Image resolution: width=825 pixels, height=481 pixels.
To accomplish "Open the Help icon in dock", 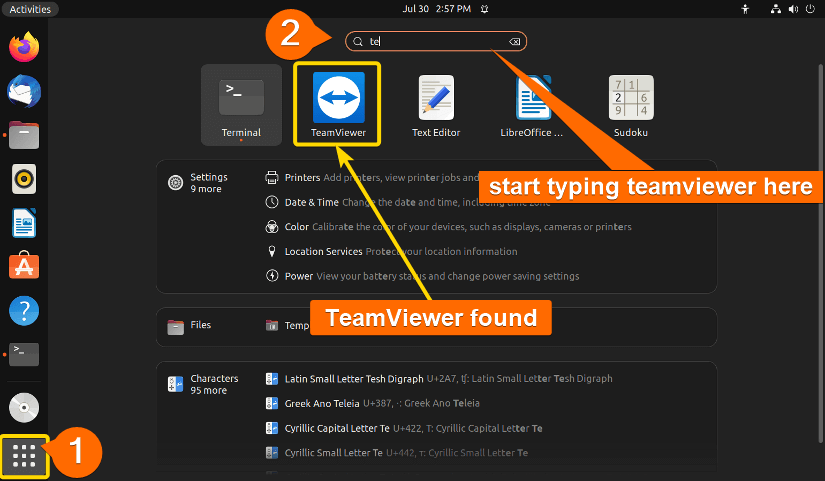I will [24, 310].
